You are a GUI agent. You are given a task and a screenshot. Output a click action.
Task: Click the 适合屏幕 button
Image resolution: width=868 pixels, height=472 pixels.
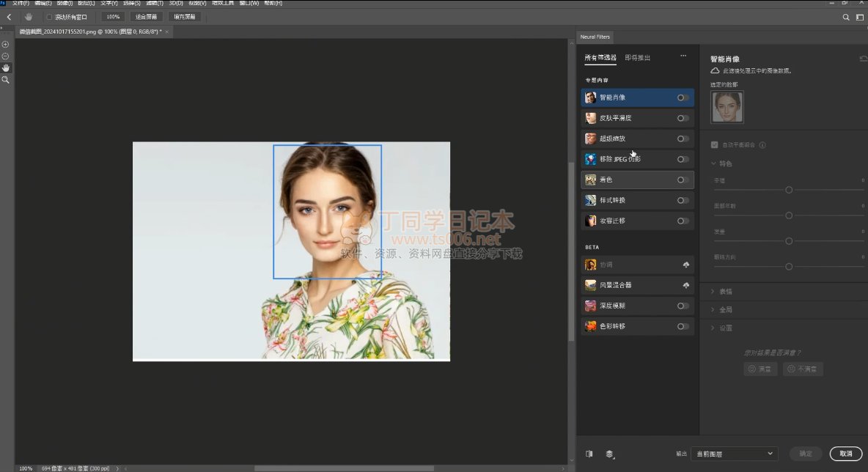pos(146,16)
